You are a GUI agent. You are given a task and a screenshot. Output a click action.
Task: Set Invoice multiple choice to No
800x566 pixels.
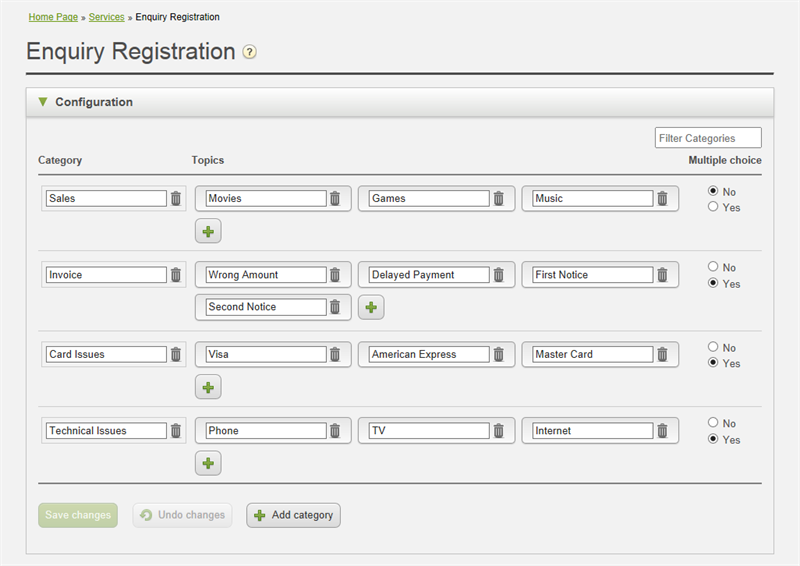click(x=713, y=267)
